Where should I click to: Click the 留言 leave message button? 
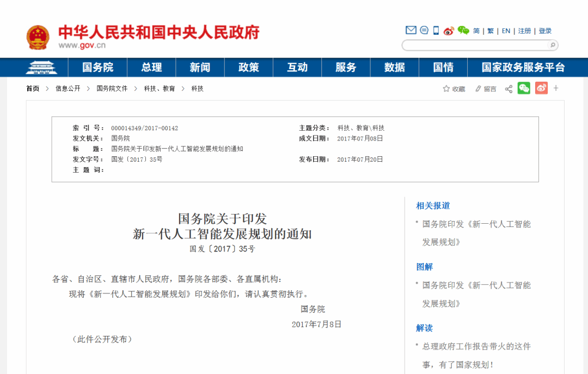coord(486,89)
